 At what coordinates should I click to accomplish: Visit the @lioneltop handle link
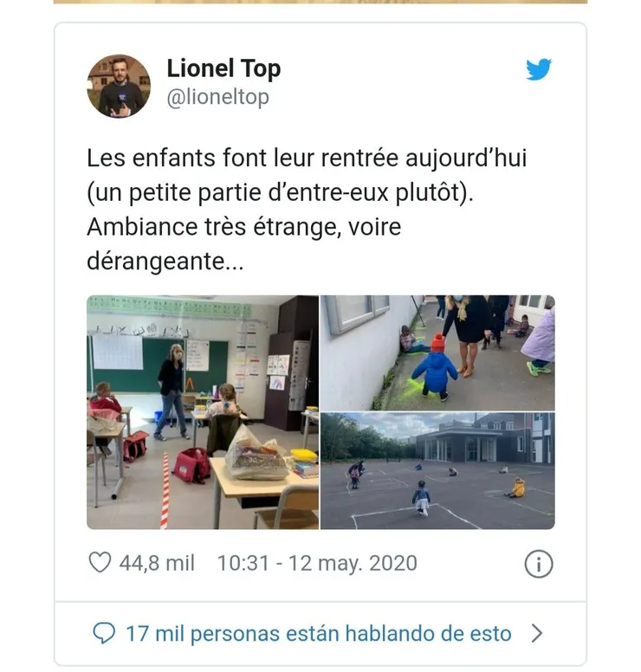[217, 97]
